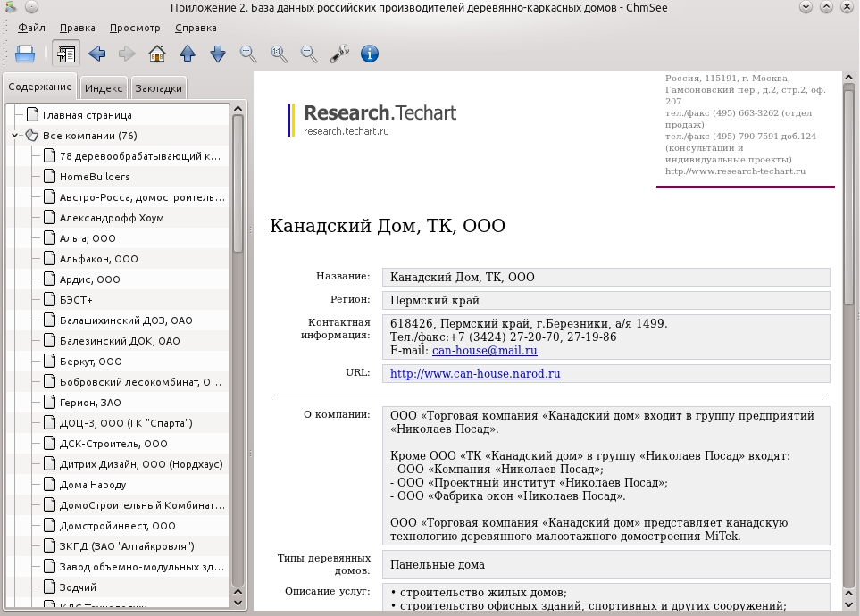
Task: Click the page scrollbar up arrow
Action: coord(848,78)
